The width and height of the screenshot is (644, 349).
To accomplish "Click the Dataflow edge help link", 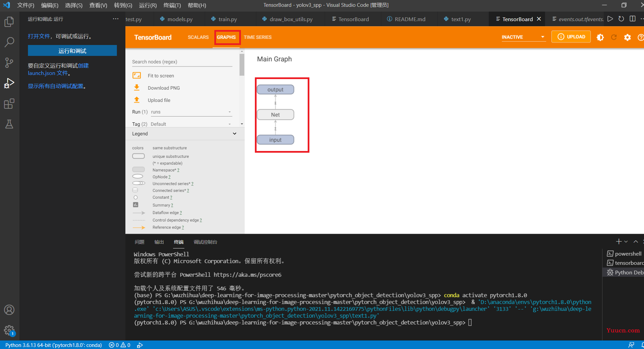I will 181,213.
